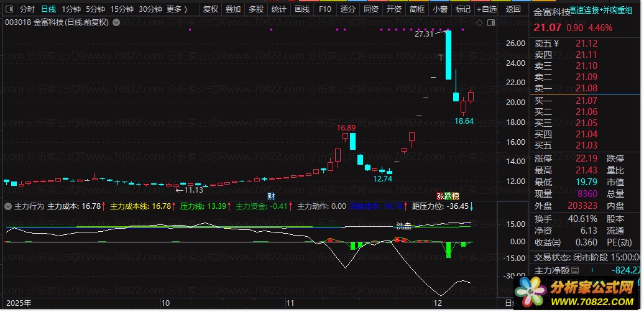644x312 pixels.
Task: Click the 最高 value 21.43
Action: (587, 170)
